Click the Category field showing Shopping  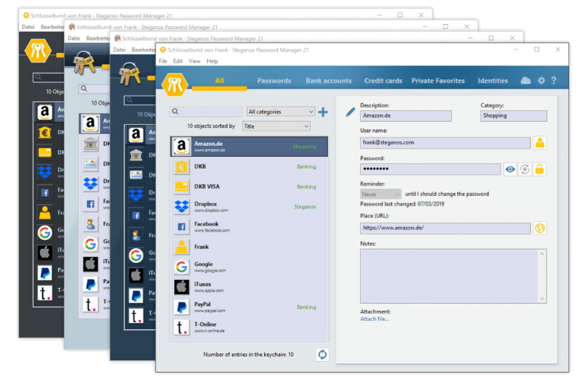coord(513,116)
